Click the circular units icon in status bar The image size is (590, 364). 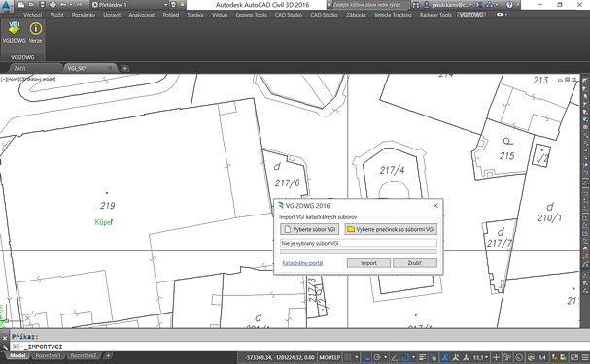click(519, 357)
